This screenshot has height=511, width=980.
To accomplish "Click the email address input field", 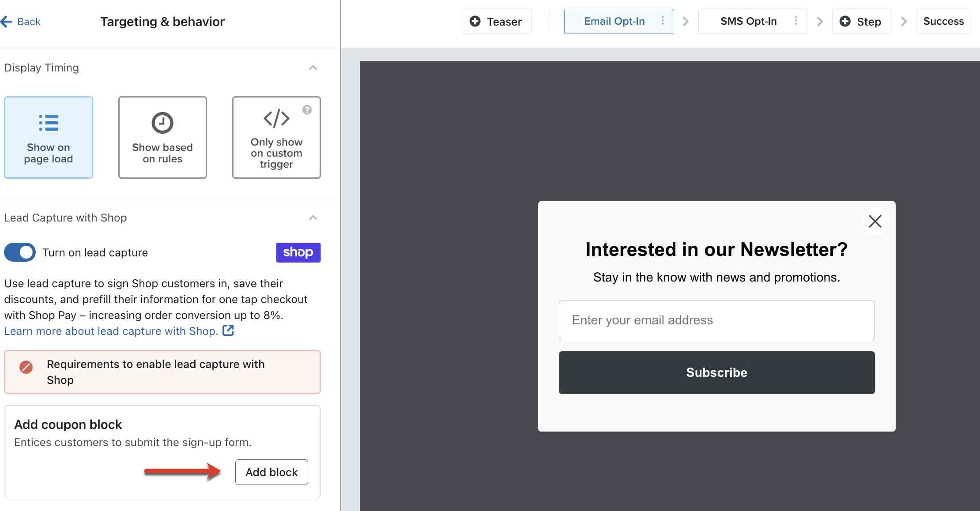I will point(716,320).
